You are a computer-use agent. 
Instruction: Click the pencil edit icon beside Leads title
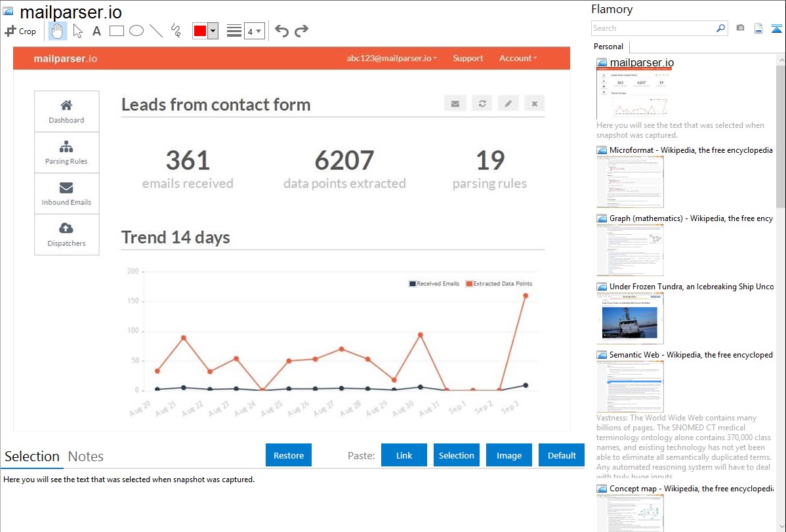click(508, 104)
